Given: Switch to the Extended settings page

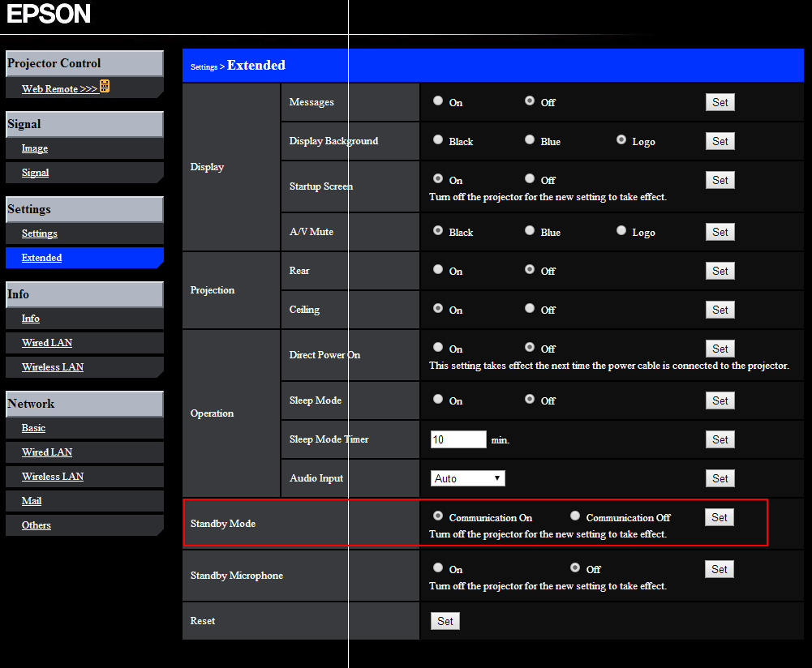Looking at the screenshot, I should pos(41,257).
